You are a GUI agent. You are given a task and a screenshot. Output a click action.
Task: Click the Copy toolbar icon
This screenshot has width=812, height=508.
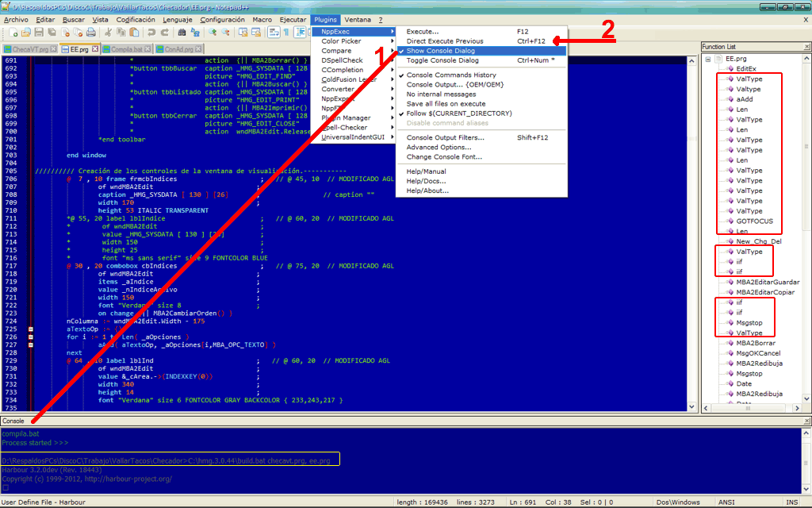[121, 33]
